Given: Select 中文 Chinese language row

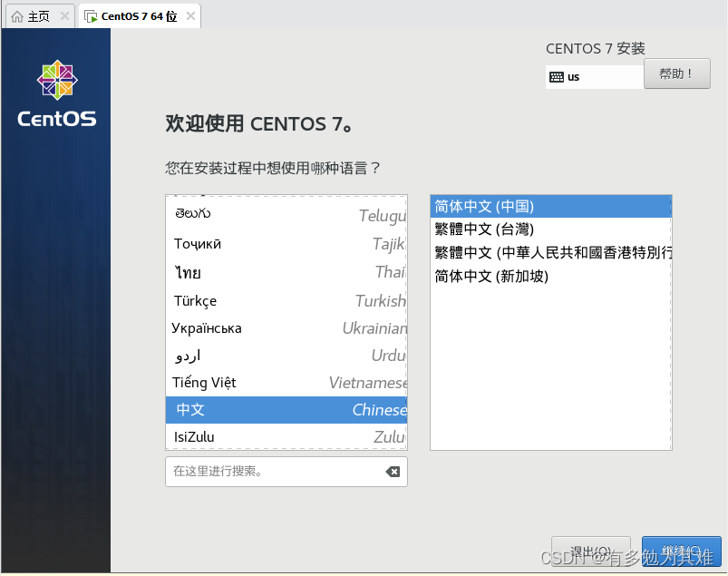Looking at the screenshot, I should (x=286, y=410).
